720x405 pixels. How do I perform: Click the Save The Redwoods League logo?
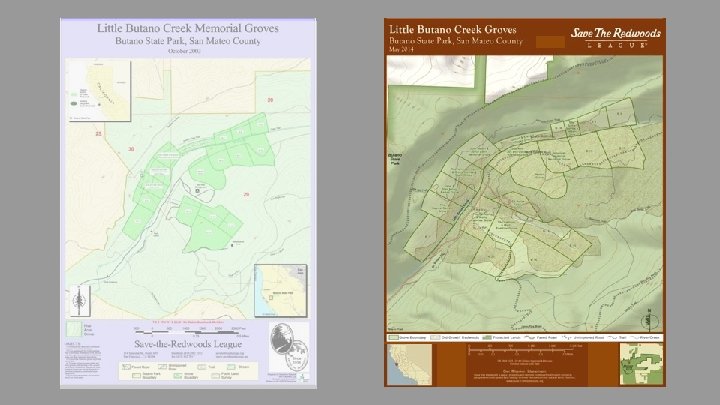point(615,38)
